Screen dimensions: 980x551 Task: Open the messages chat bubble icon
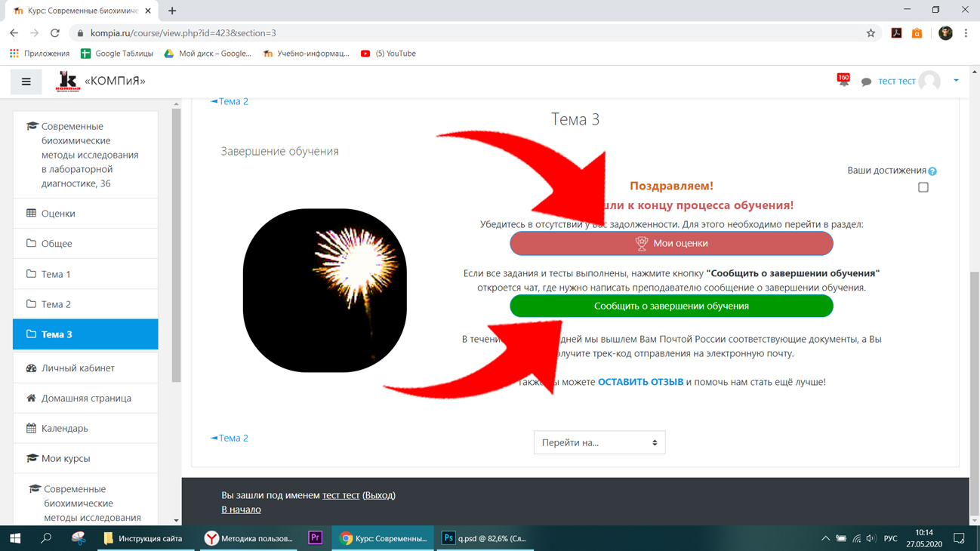(x=866, y=82)
